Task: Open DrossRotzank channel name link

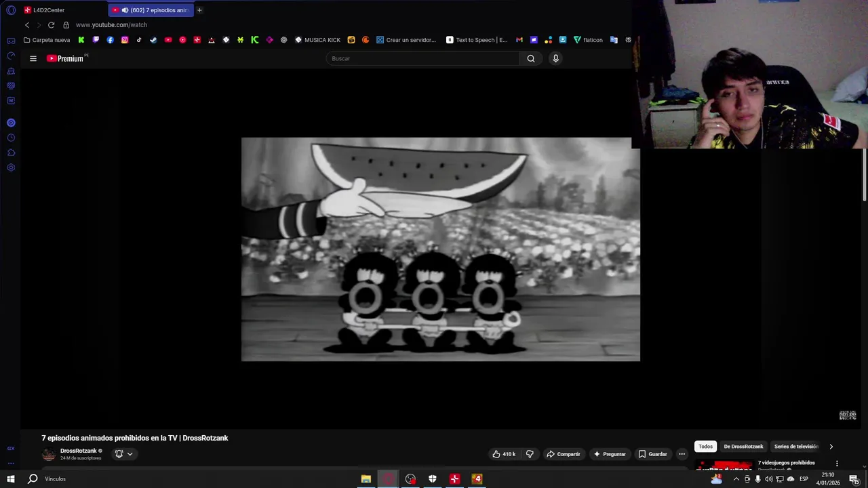Action: [x=79, y=451]
